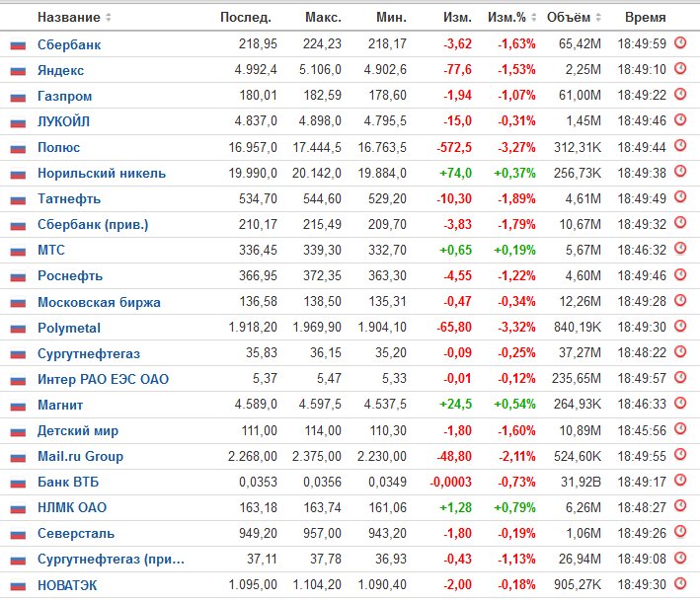Click the 18:49:08 time in Сургутнефтегаз (при… row
The image size is (700, 601).
tap(642, 560)
